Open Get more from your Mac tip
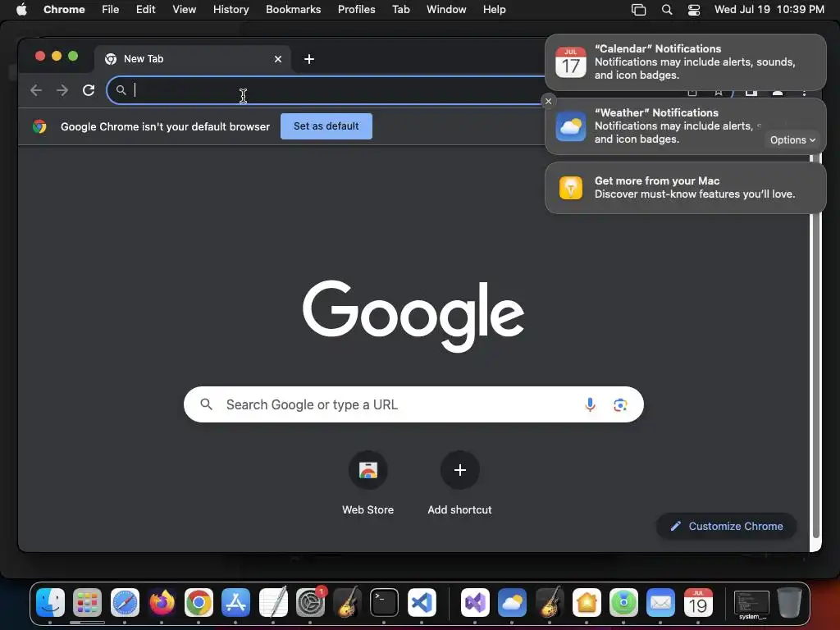 tap(685, 188)
